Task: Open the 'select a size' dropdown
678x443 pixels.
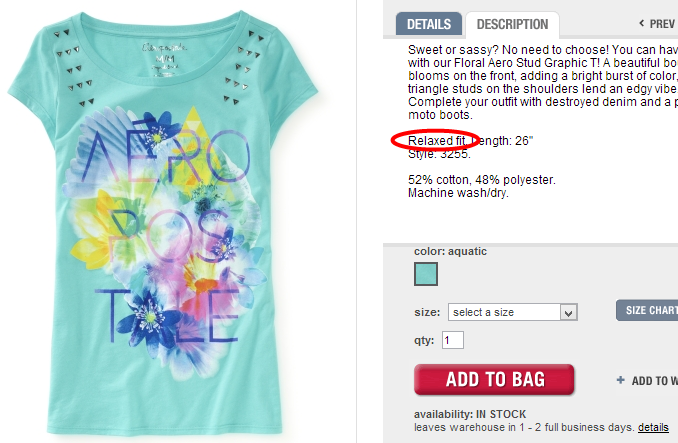Action: (512, 312)
